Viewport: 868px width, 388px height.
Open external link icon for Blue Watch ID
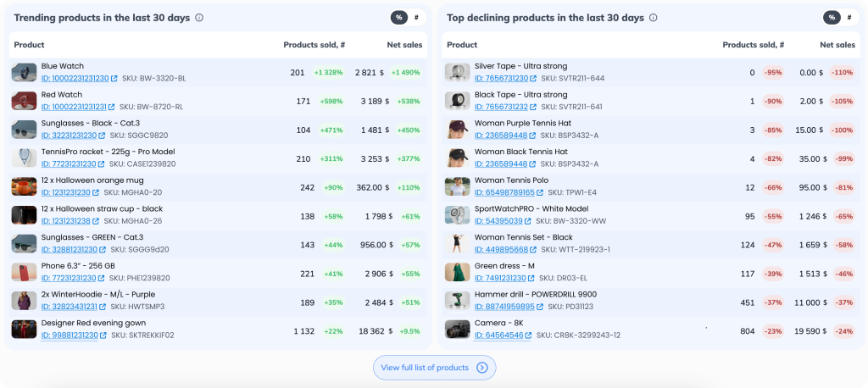click(114, 79)
